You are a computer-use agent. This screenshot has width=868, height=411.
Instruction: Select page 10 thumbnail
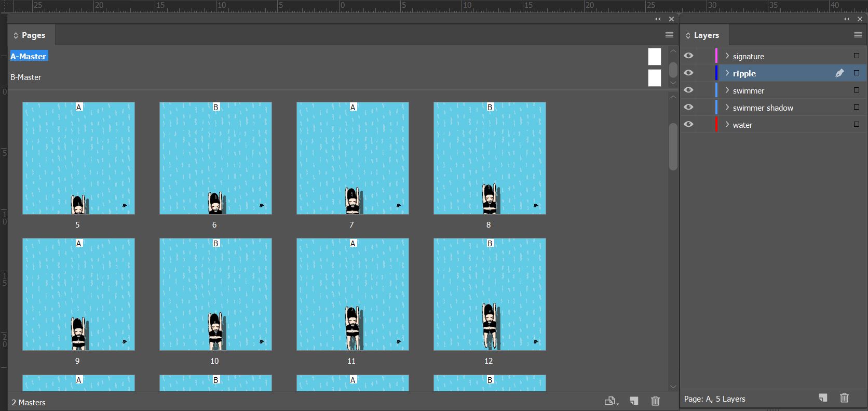coord(215,294)
